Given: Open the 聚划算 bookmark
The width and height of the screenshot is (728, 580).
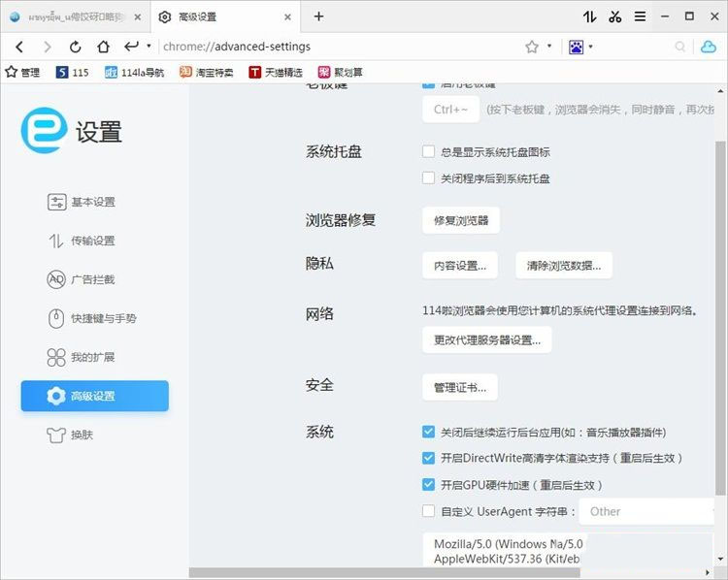Looking at the screenshot, I should point(340,72).
